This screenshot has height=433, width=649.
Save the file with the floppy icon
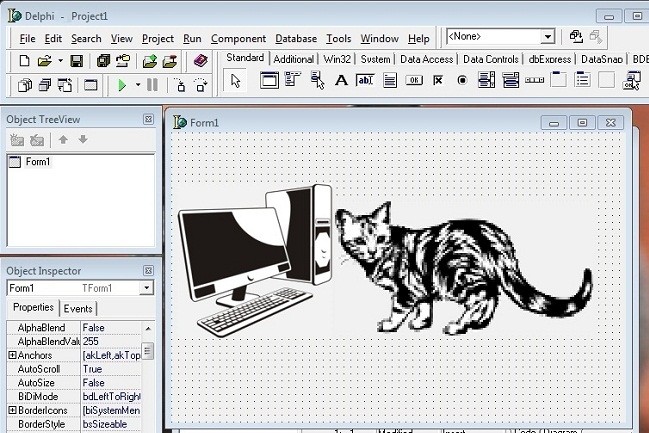[77, 61]
